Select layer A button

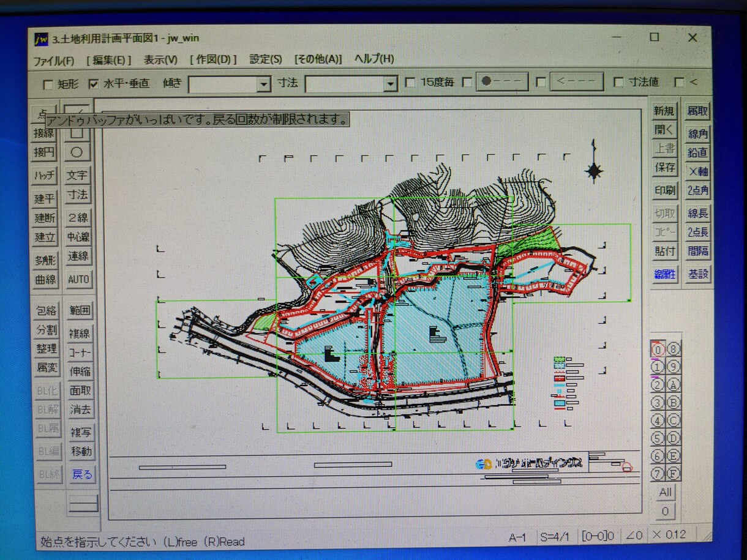[x=673, y=385]
